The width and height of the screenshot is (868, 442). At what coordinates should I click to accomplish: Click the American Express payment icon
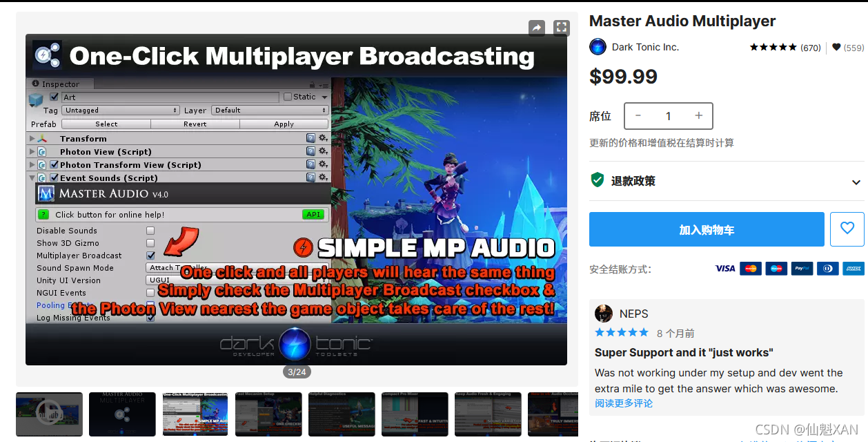(x=853, y=269)
